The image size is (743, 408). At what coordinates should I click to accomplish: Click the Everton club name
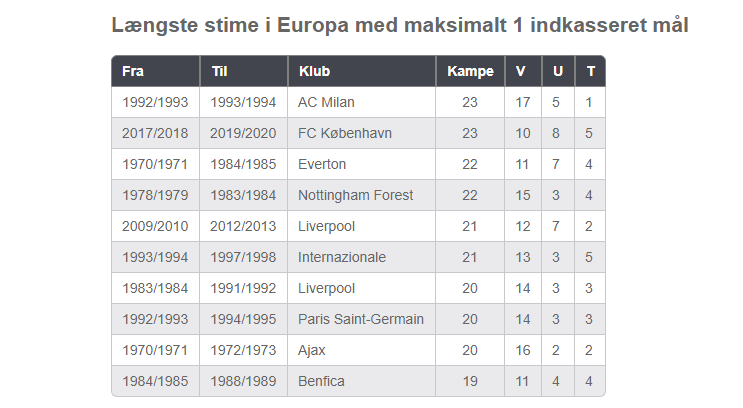click(322, 164)
